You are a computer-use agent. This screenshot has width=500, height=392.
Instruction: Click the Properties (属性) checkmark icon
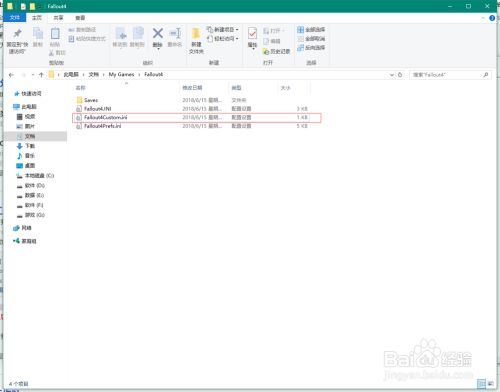pos(252,34)
